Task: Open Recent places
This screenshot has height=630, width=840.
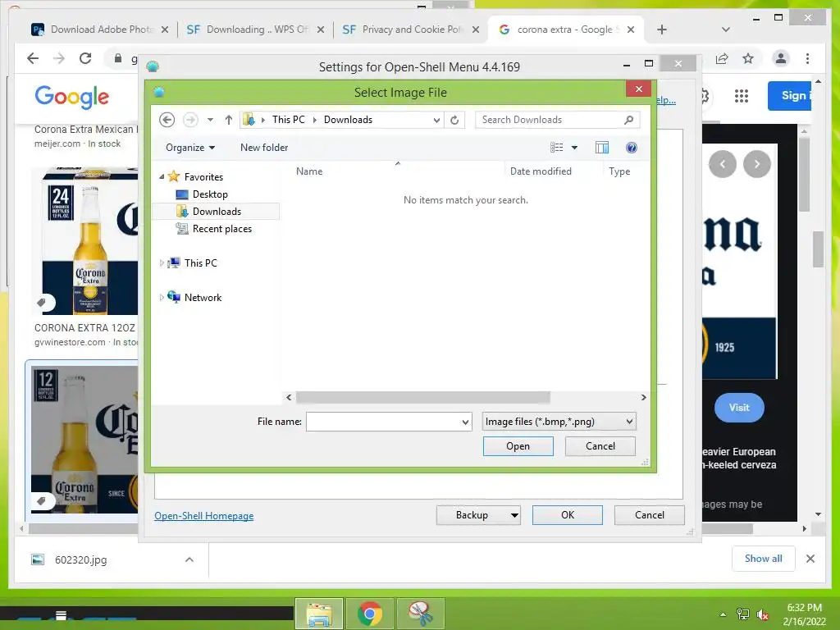Action: (221, 229)
